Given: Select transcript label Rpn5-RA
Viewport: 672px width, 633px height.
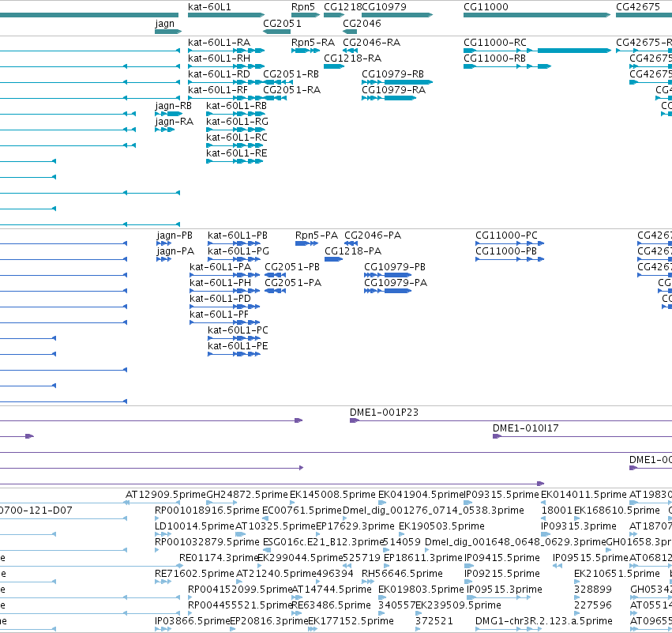Looking at the screenshot, I should (x=313, y=43).
